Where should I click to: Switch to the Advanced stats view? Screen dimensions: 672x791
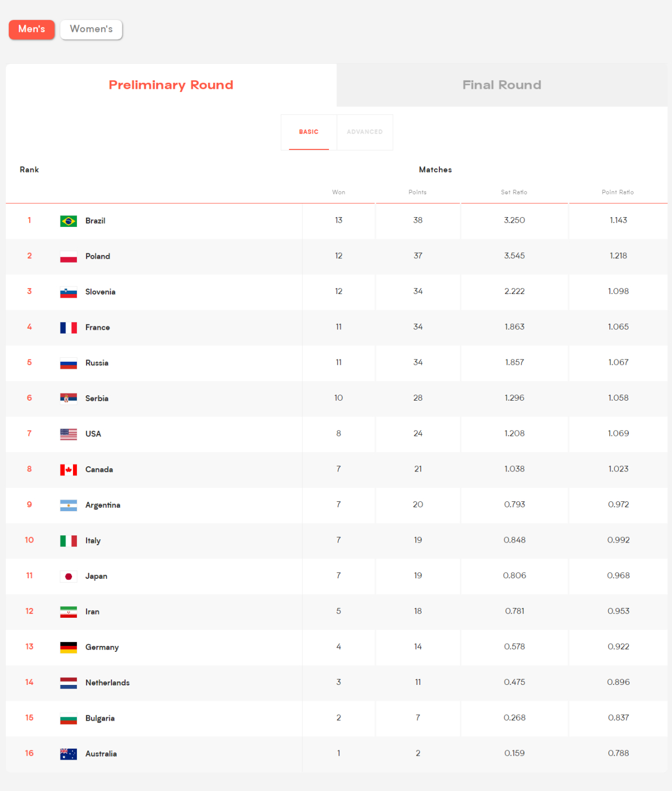click(365, 132)
